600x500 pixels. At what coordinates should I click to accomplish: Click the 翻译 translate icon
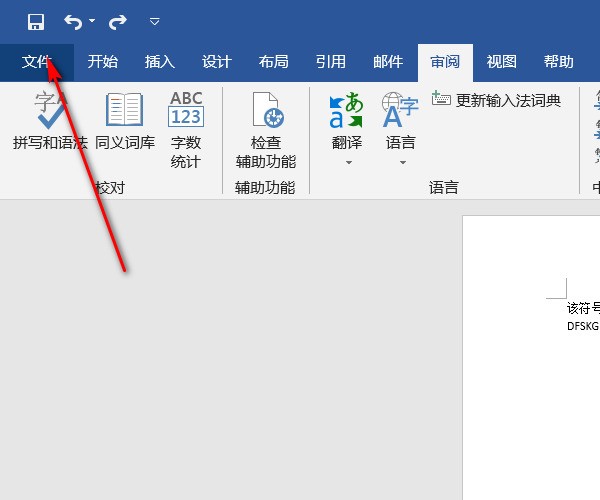tap(346, 110)
